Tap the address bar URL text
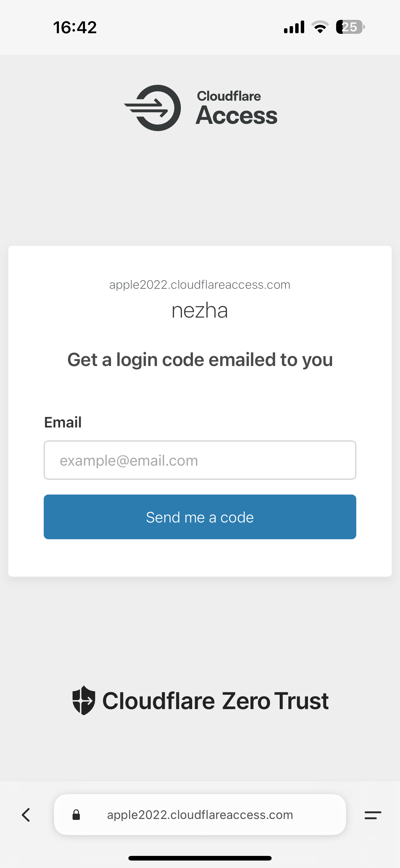The height and width of the screenshot is (868, 400). 200,815
